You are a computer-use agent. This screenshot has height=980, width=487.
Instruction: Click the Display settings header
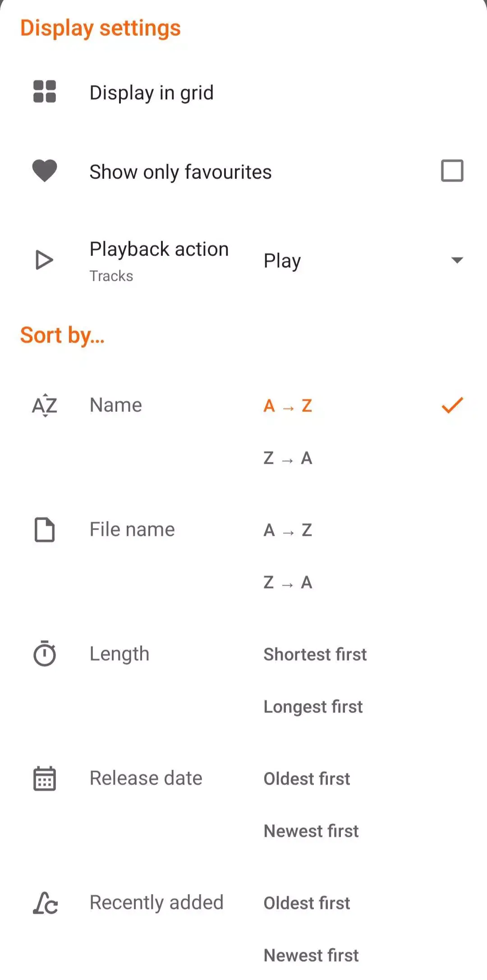click(x=100, y=28)
